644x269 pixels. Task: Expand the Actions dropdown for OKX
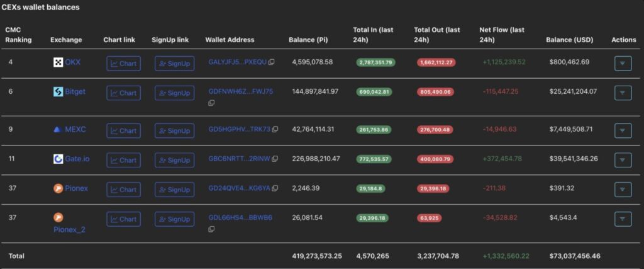(x=623, y=63)
